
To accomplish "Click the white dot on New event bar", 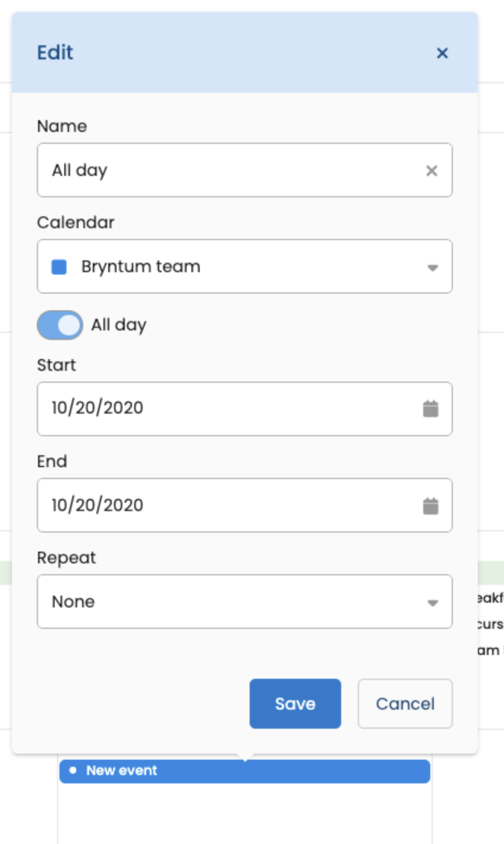I will pos(73,770).
